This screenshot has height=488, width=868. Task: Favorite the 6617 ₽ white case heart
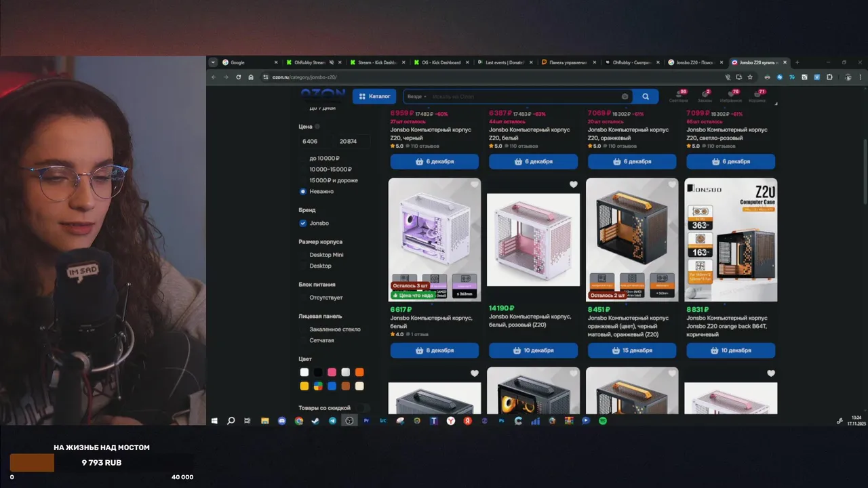coord(474,184)
